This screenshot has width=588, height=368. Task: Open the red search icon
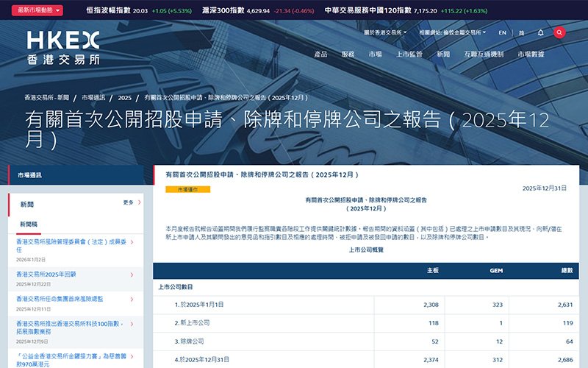[559, 32]
